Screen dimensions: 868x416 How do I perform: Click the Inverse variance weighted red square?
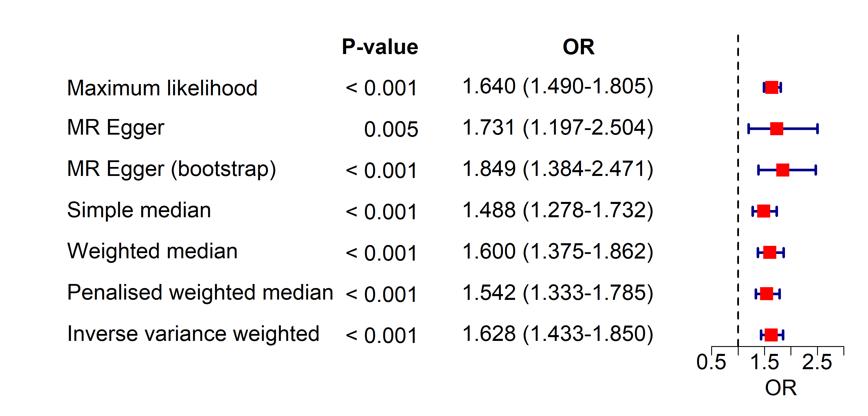coord(771,335)
